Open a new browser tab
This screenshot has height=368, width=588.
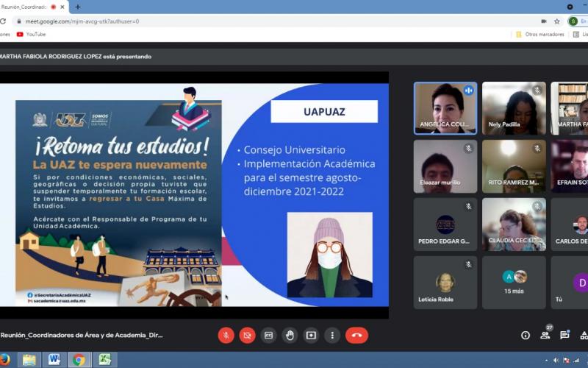coord(78,7)
